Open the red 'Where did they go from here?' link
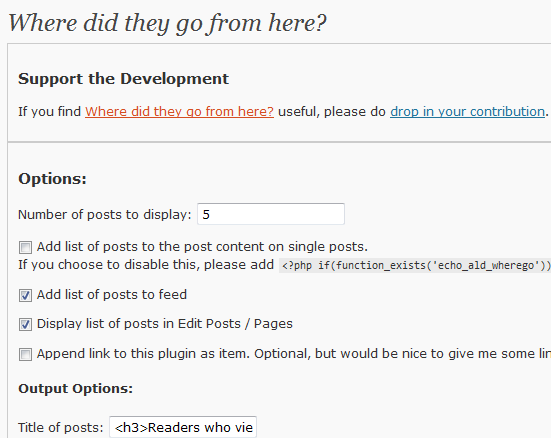 click(179, 111)
